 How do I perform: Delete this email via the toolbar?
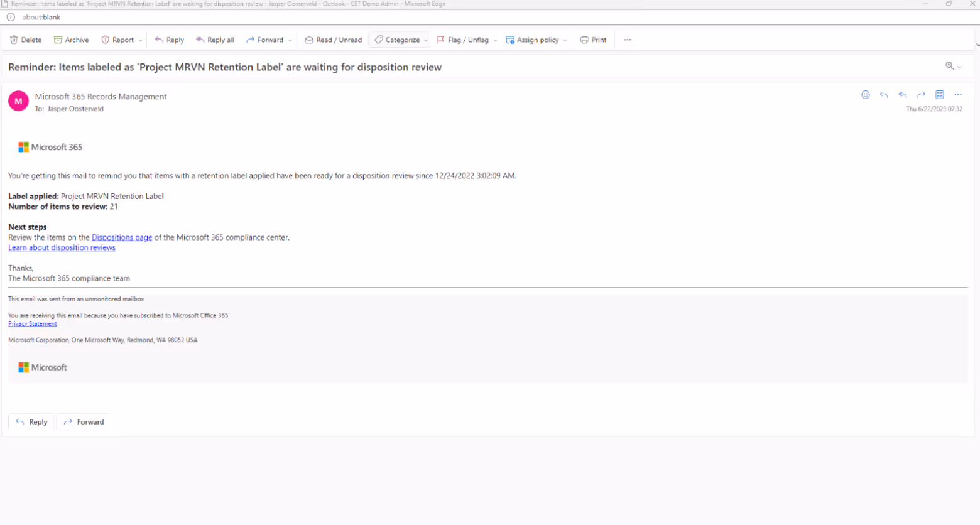tap(26, 40)
